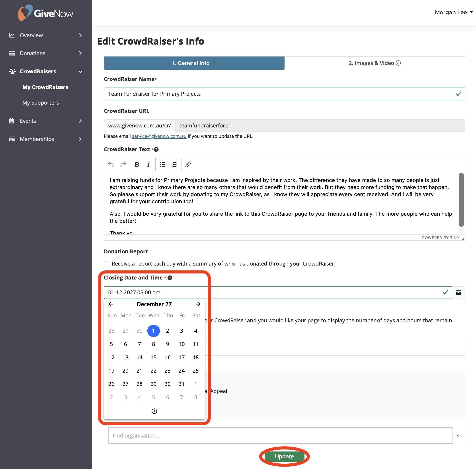Go to next month in calendar
The height and width of the screenshot is (469, 476).
tap(198, 304)
